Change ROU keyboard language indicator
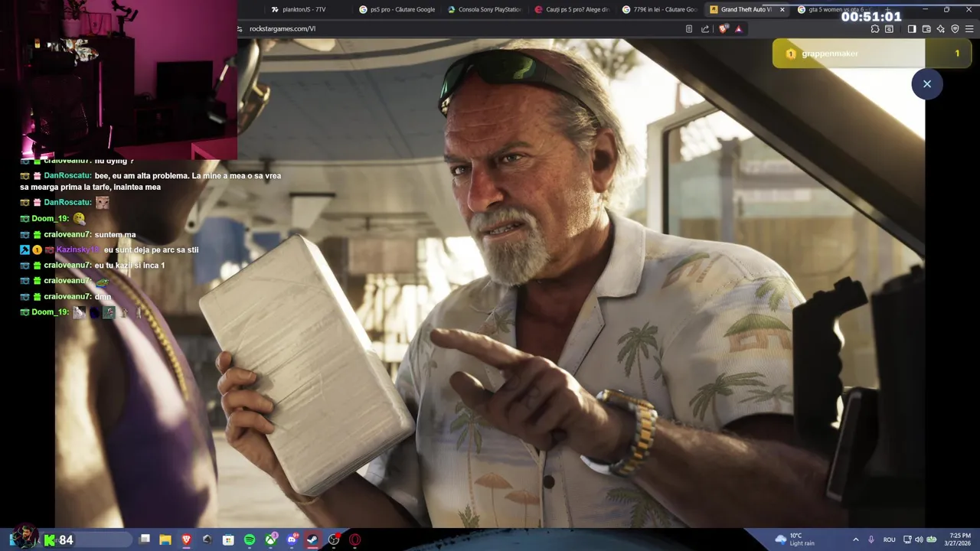This screenshot has height=551, width=980. tap(889, 540)
